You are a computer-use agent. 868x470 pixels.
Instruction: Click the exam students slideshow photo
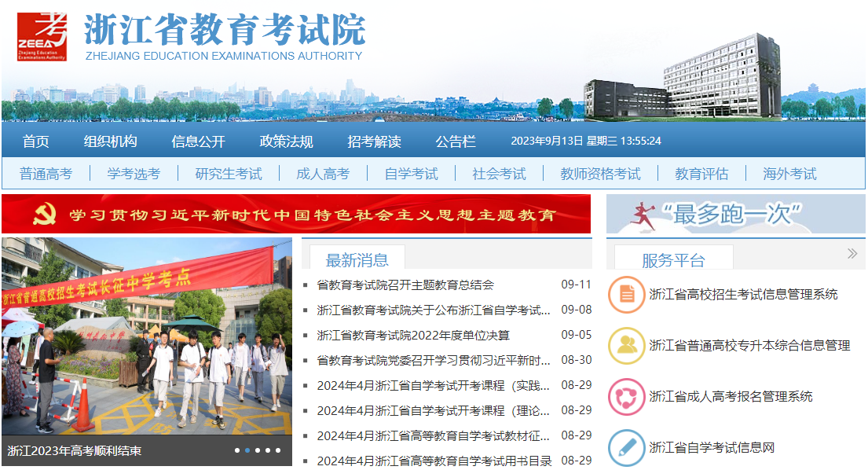[x=146, y=338]
